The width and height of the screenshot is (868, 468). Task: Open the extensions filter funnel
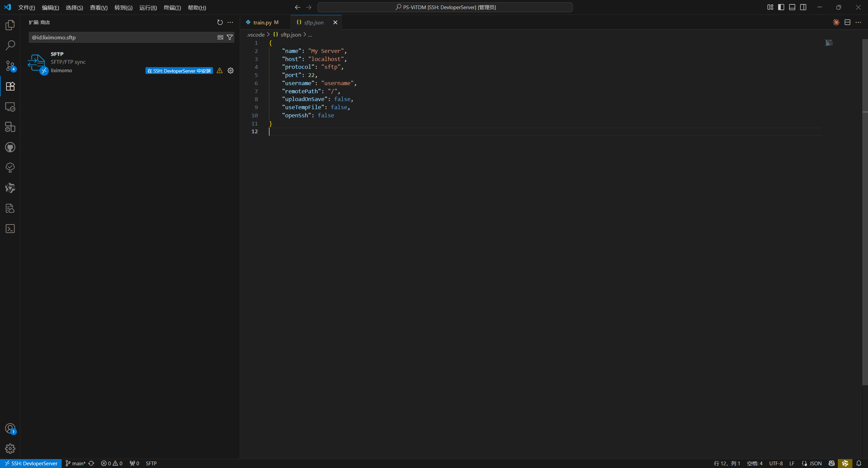pyautogui.click(x=230, y=37)
